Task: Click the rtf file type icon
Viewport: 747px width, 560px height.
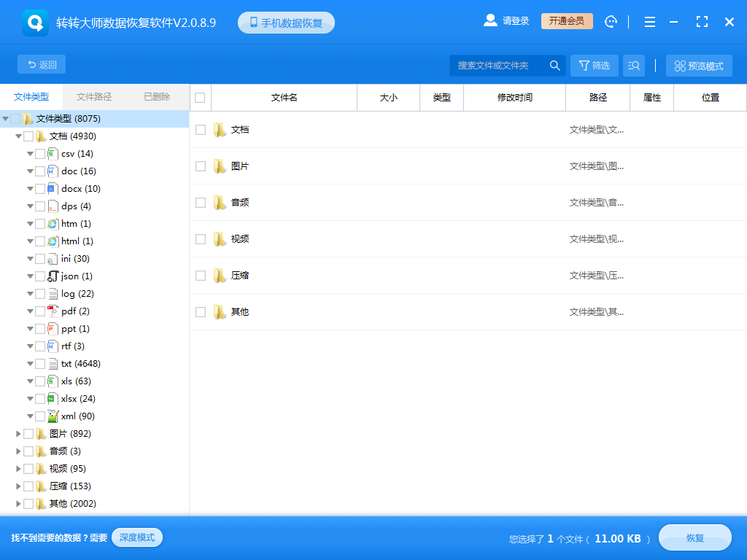Action: [x=53, y=346]
